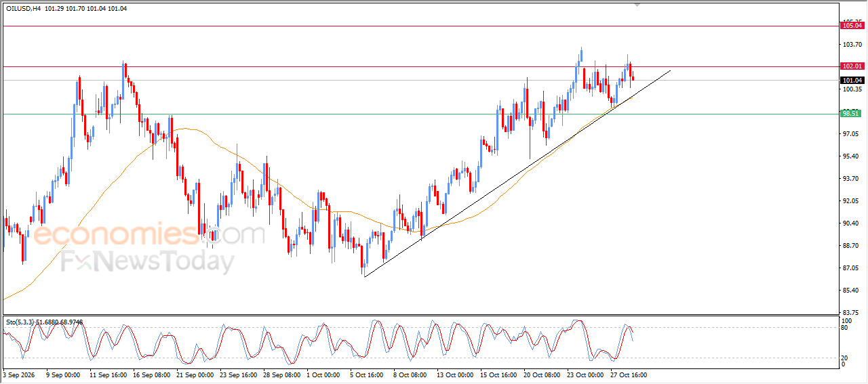Click the 97.05 price axis value
The width and height of the screenshot is (868, 384).
point(850,134)
